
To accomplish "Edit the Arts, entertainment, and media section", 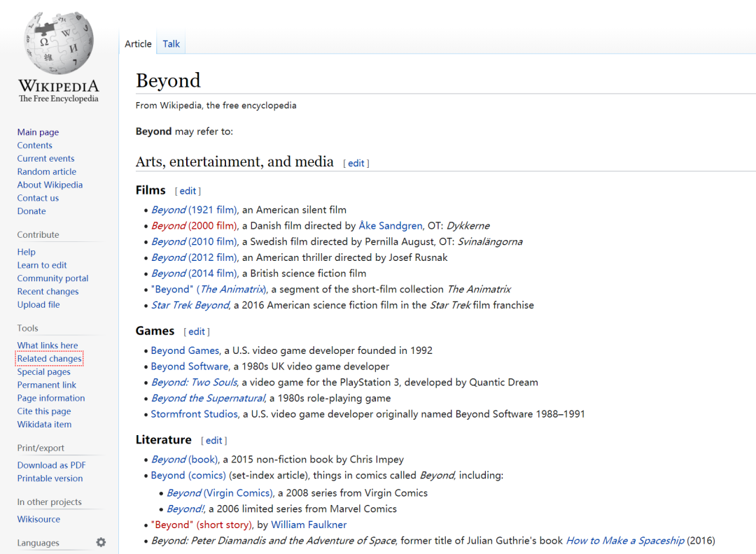I will click(x=356, y=163).
